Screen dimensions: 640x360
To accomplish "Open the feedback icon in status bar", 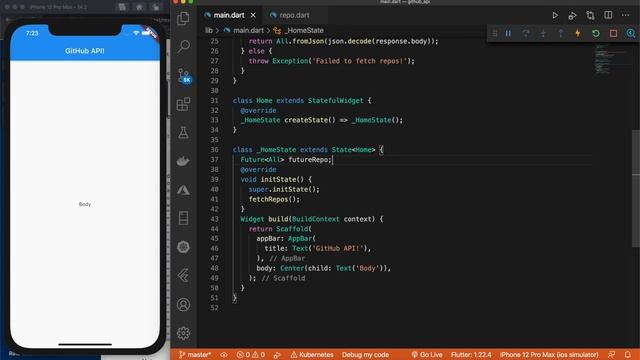I will 611,355.
